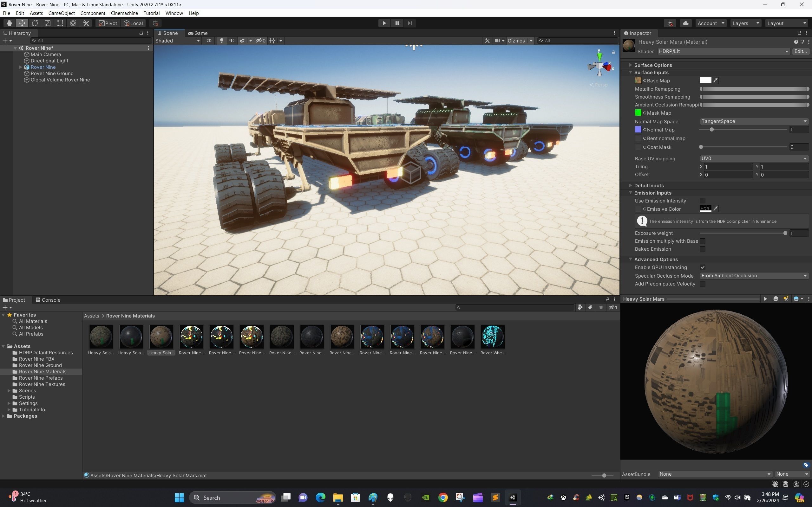This screenshot has width=812, height=507.
Task: Expand Rover Nine object in Hierarchy
Action: [21, 67]
